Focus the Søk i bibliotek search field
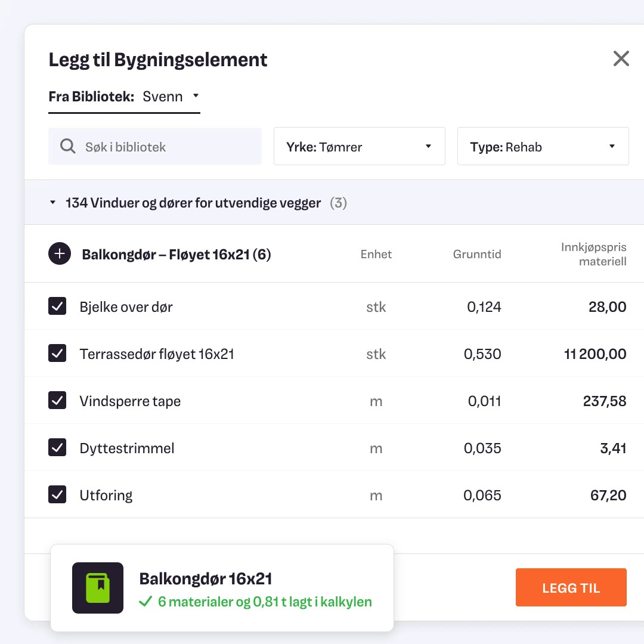 coord(155,146)
